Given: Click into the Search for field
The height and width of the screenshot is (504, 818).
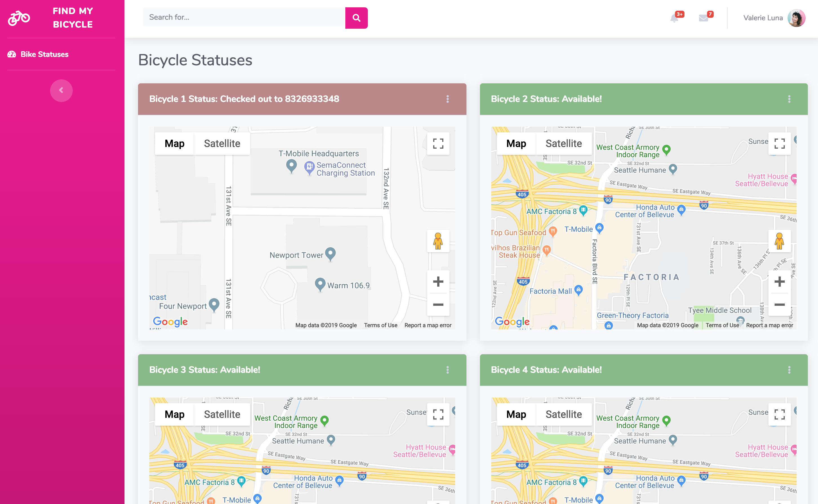Looking at the screenshot, I should [x=243, y=17].
